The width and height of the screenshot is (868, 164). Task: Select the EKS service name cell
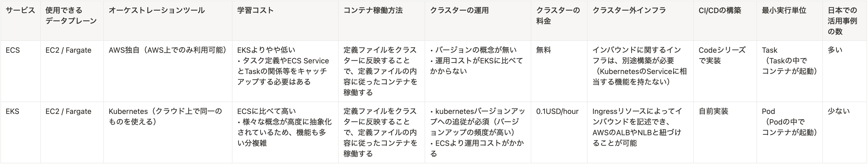[x=20, y=132]
